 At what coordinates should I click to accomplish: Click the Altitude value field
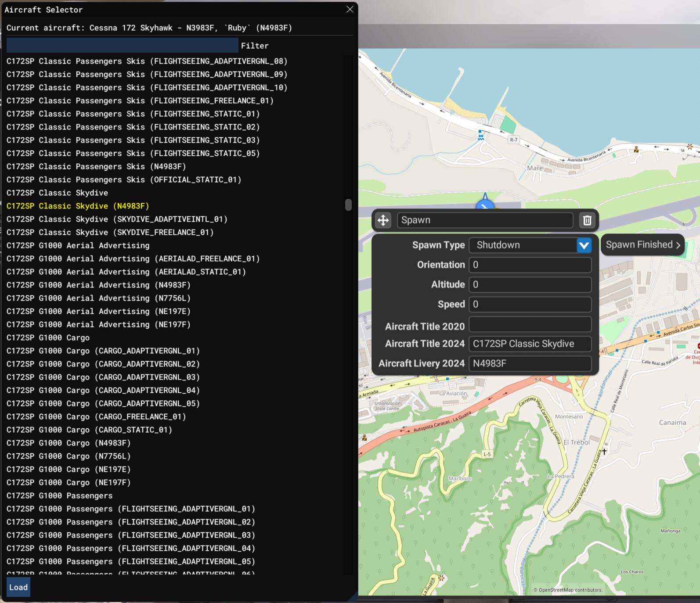(x=530, y=285)
